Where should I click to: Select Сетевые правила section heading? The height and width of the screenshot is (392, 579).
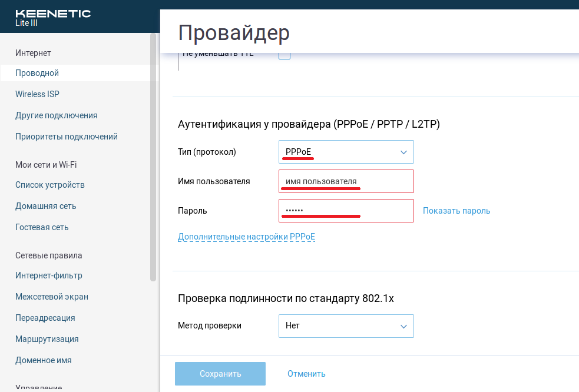tap(48, 255)
